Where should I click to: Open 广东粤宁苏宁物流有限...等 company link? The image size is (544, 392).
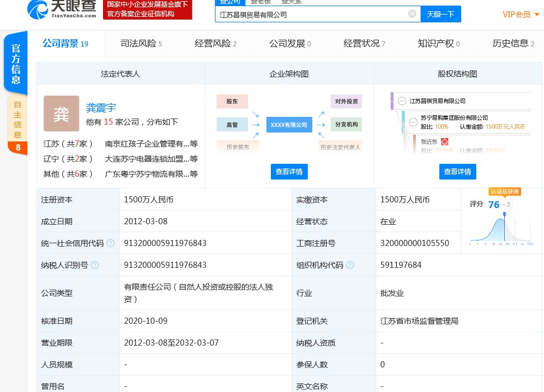(x=151, y=174)
